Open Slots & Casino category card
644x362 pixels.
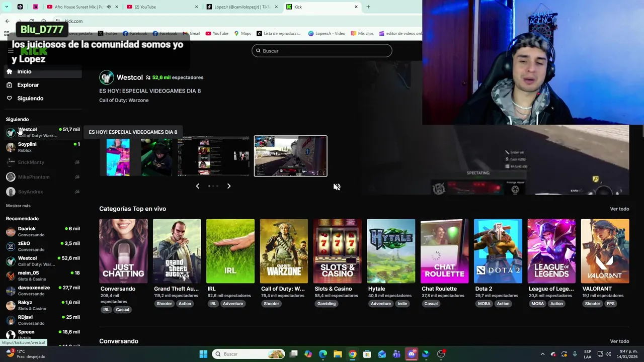(337, 251)
